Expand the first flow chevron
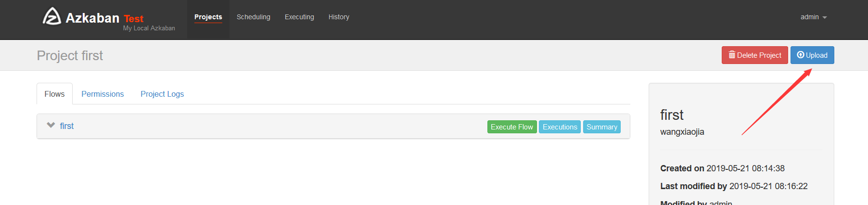 (51, 125)
